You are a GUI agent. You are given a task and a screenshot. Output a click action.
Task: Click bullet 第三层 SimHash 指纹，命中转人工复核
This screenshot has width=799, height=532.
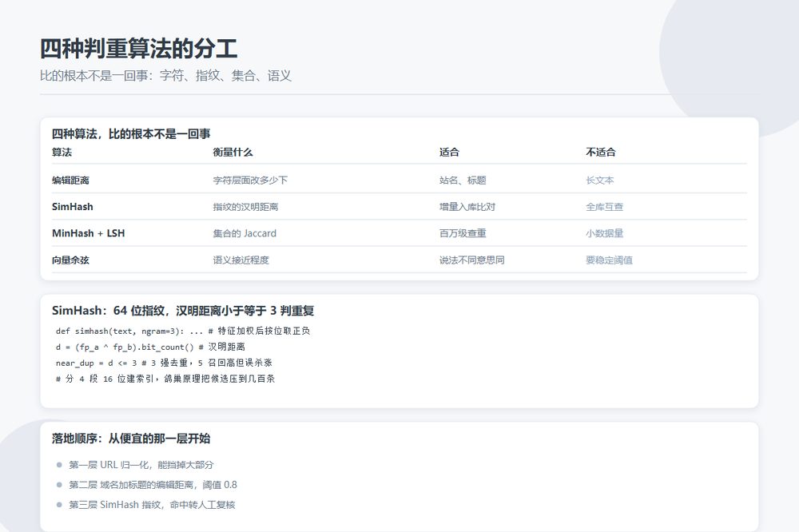pos(152,505)
